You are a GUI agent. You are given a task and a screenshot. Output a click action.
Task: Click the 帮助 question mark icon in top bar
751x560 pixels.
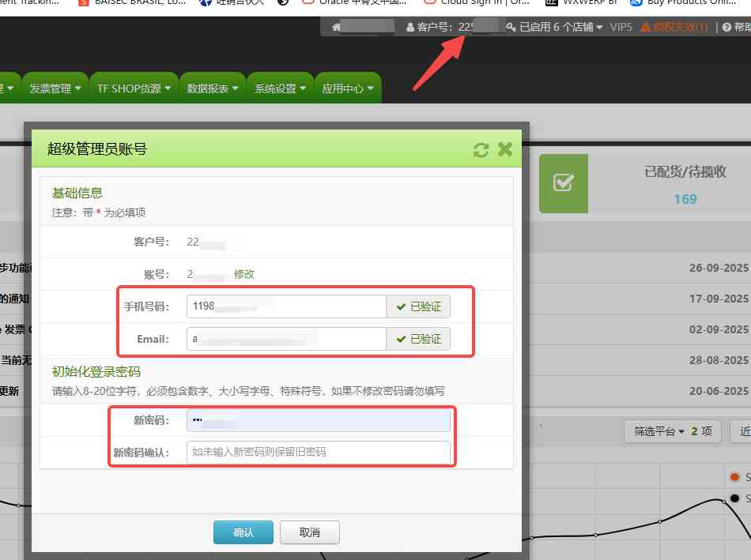[728, 26]
